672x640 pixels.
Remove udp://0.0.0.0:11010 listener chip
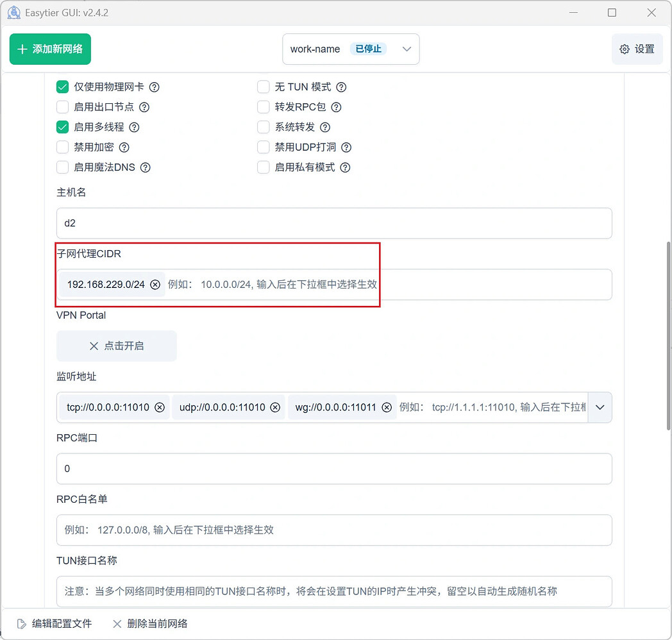[275, 407]
